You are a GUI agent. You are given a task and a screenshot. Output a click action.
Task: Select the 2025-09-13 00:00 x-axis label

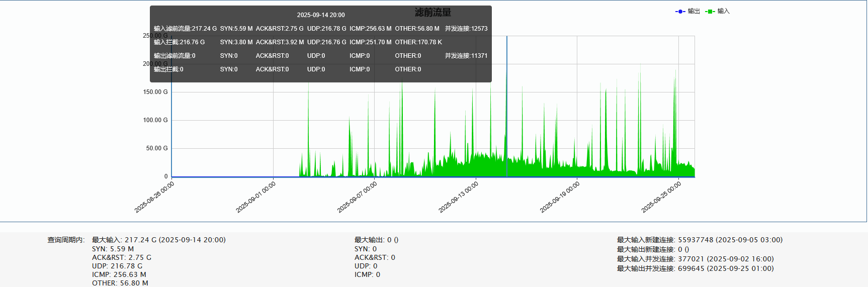(459, 197)
